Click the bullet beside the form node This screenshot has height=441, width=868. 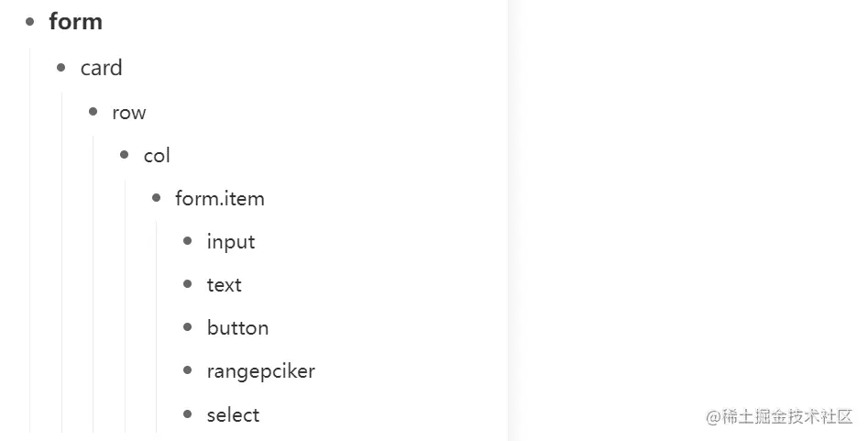(x=30, y=21)
